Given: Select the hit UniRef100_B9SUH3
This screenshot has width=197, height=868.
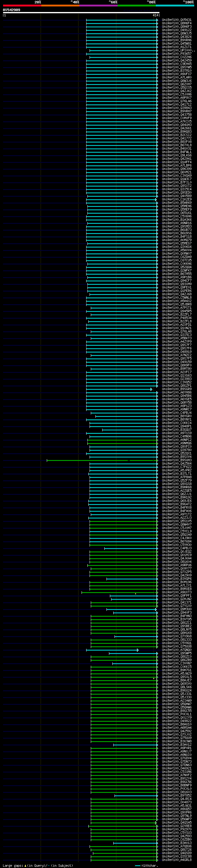Looking at the screenshot, I should click(x=176, y=460).
